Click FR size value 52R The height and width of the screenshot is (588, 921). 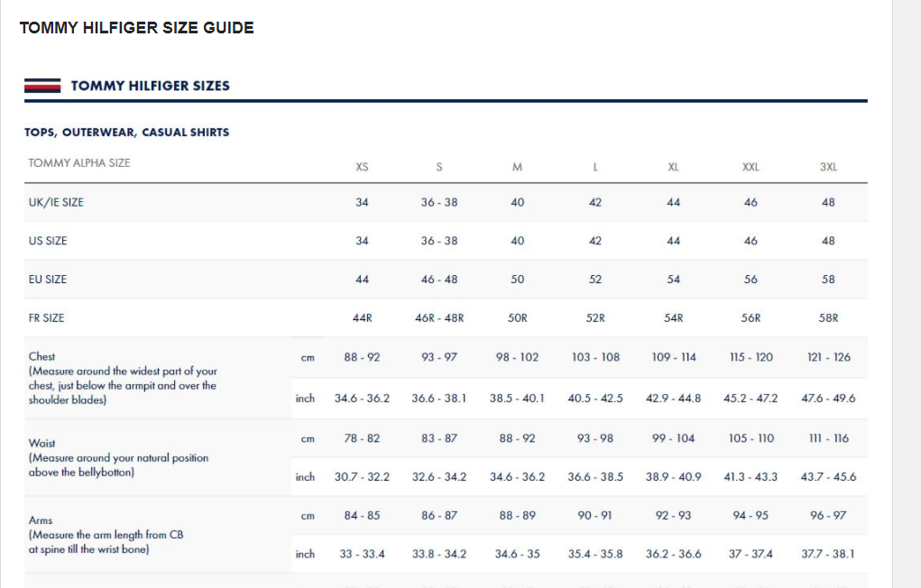[x=595, y=317]
